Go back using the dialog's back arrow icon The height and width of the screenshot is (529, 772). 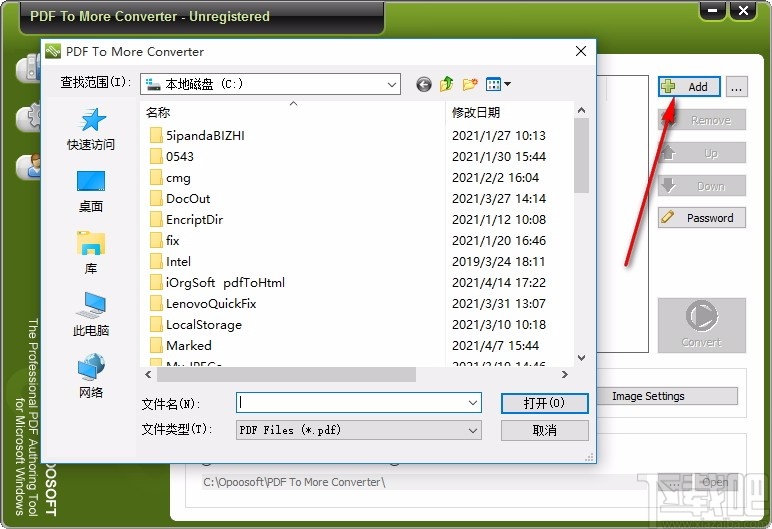click(x=423, y=84)
